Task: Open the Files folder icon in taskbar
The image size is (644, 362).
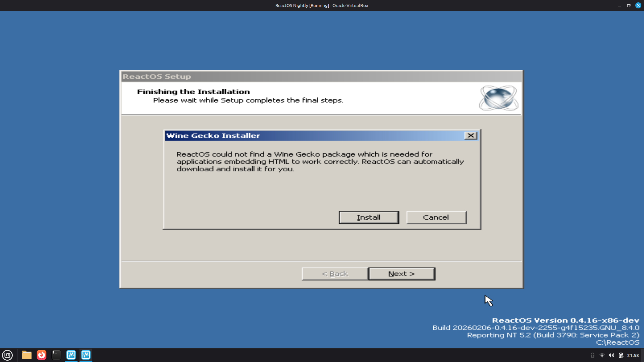Action: 27,355
